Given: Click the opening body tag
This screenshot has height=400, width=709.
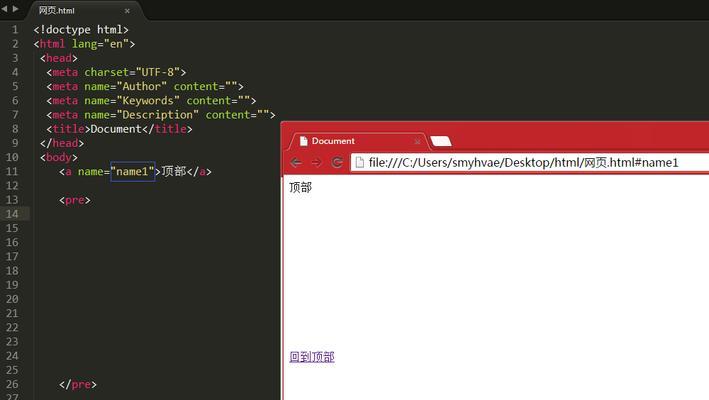Looking at the screenshot, I should 59,157.
